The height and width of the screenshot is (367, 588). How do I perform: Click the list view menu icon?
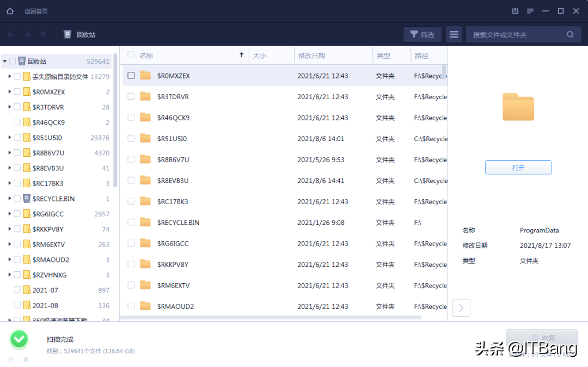point(454,34)
